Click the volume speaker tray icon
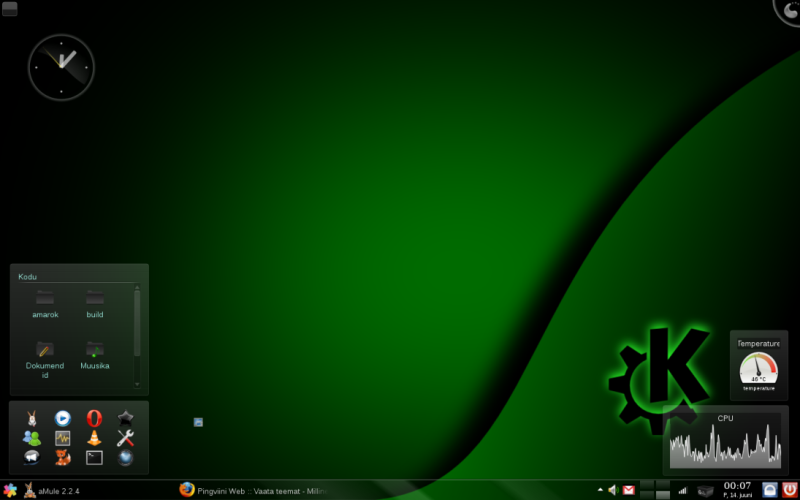800x500 pixels. pos(613,490)
